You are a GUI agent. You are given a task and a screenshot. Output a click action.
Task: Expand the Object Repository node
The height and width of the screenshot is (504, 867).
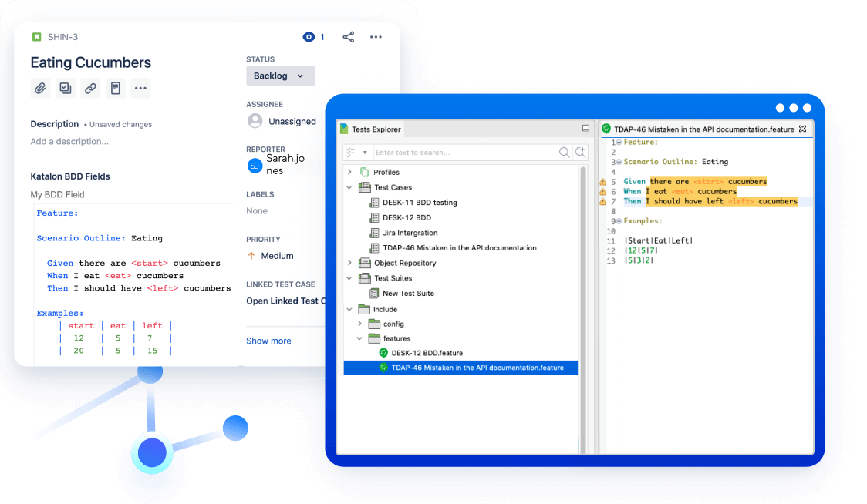(x=349, y=263)
